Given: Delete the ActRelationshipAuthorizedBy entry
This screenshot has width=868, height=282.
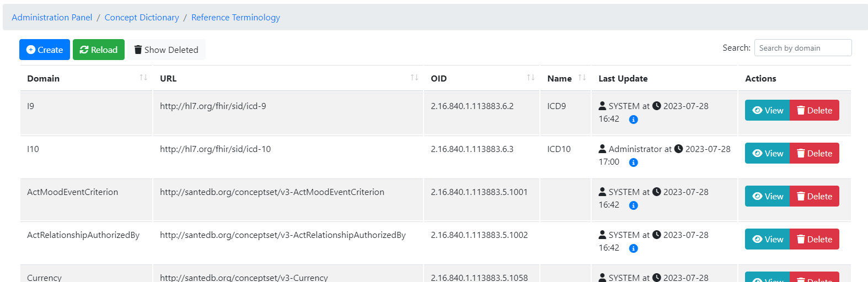Looking at the screenshot, I should click(x=814, y=239).
